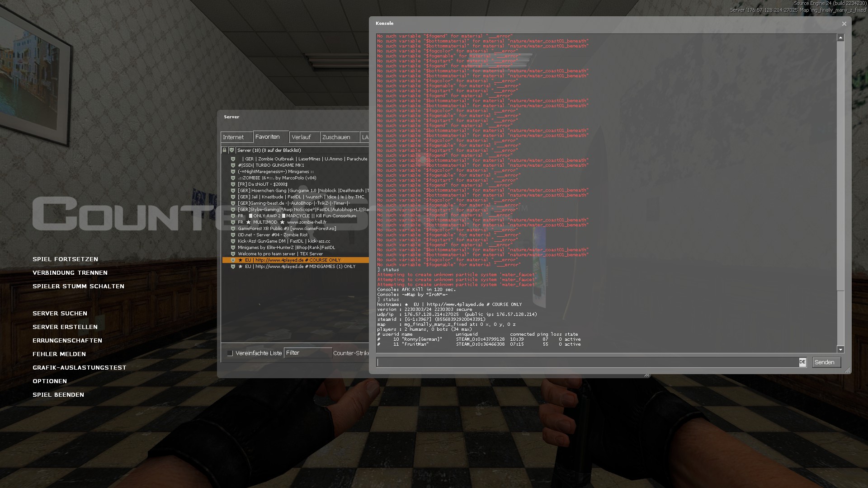
Task: Click console scrollbar down arrow
Action: [840, 350]
